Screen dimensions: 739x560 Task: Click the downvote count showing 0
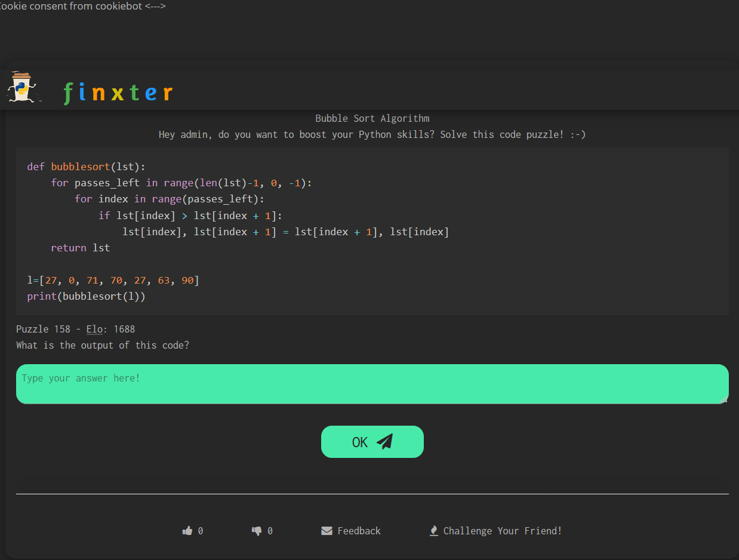click(x=270, y=531)
